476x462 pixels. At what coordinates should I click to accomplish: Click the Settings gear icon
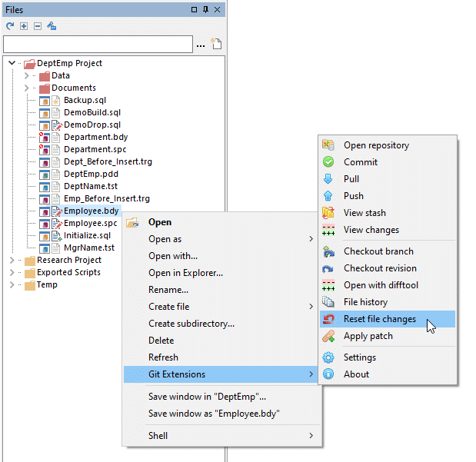tap(328, 357)
